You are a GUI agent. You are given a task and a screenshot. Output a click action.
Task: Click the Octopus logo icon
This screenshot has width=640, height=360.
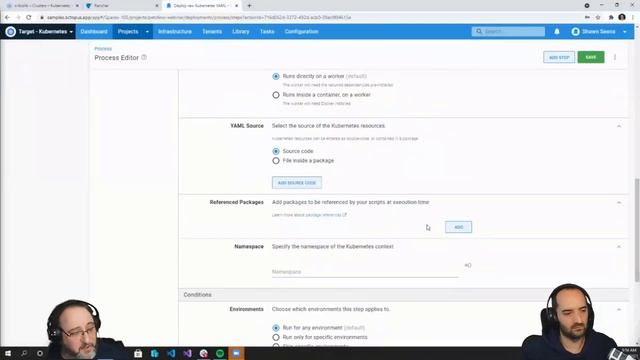point(11,31)
